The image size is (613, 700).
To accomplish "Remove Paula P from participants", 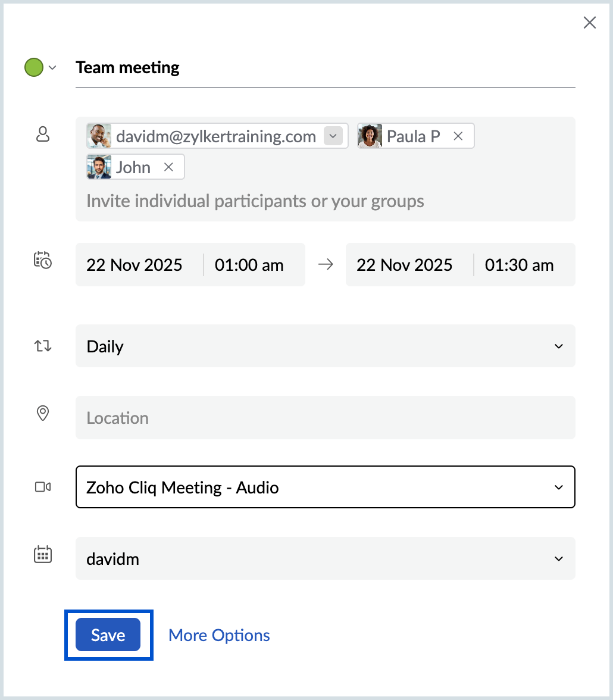I will coord(458,136).
